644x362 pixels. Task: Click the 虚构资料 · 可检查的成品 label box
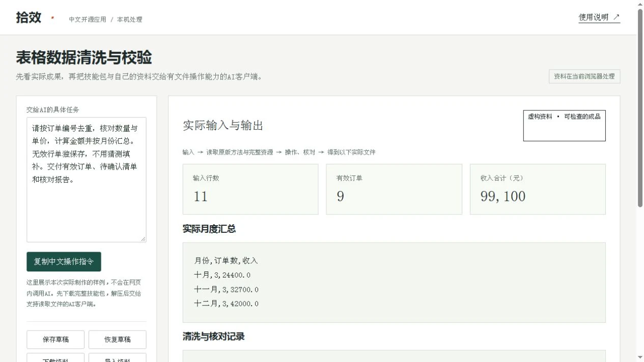point(565,126)
